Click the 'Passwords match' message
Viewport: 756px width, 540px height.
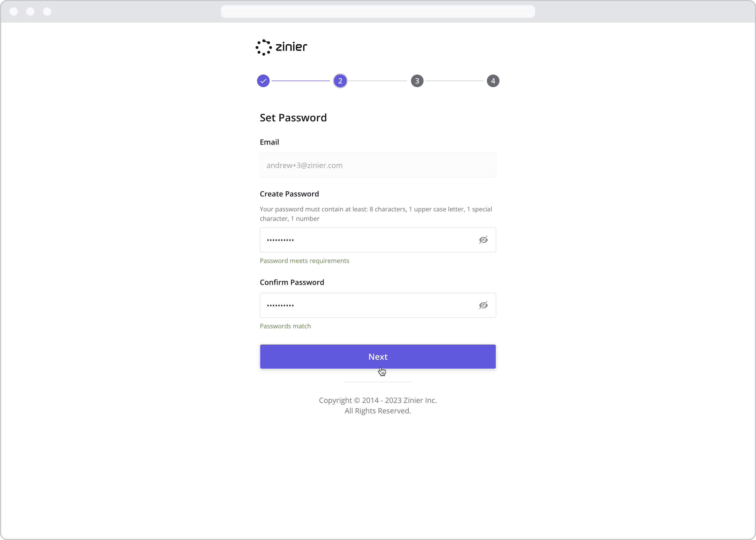pos(285,326)
